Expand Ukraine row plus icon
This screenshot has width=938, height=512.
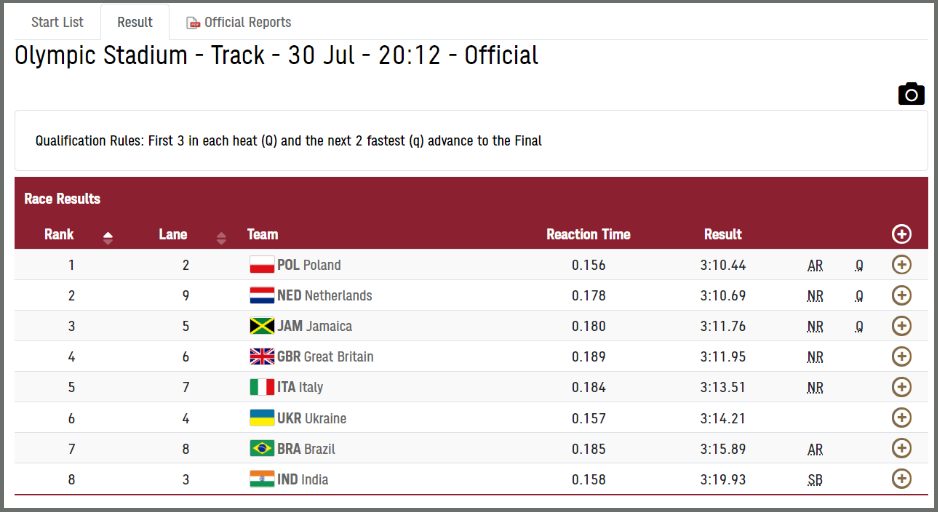tap(902, 417)
